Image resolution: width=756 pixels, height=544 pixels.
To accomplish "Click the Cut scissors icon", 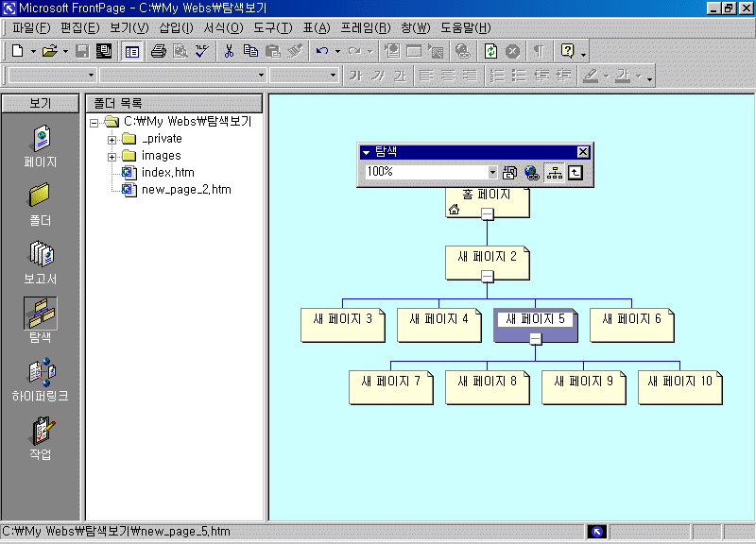I will pos(229,51).
